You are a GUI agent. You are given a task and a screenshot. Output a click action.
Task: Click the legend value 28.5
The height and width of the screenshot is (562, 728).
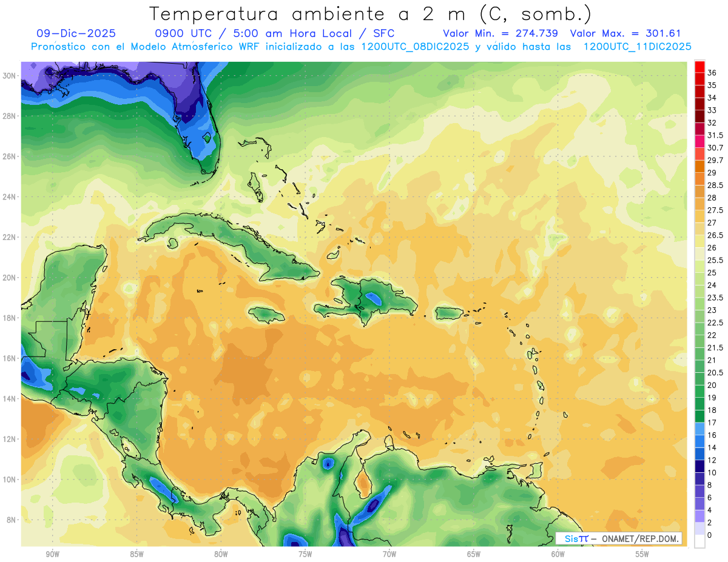pyautogui.click(x=715, y=186)
